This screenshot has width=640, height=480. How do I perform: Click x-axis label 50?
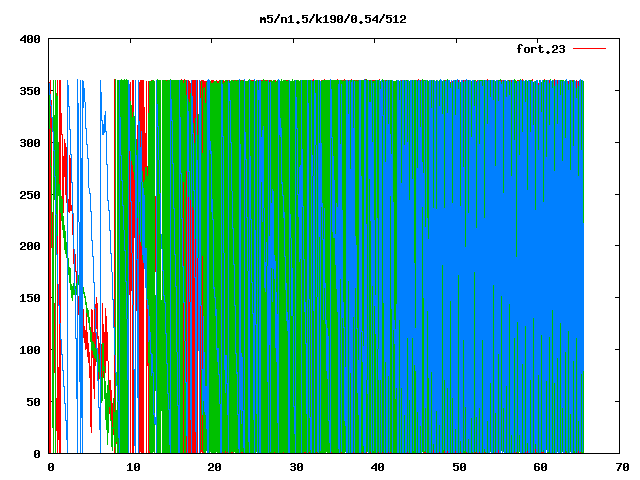tap(459, 467)
